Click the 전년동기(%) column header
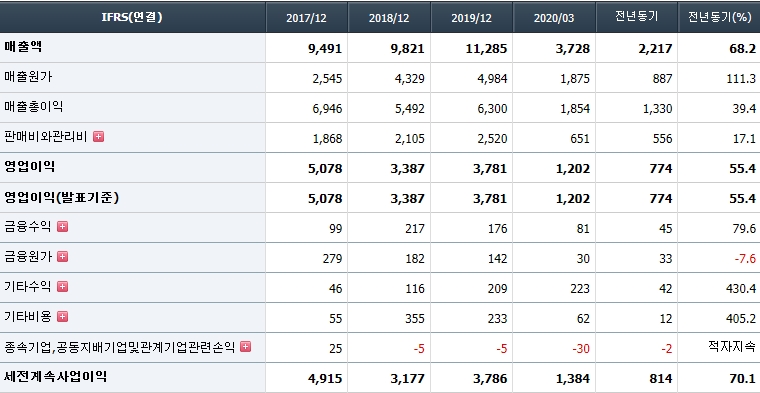This screenshot has height=393, width=760. pyautogui.click(x=719, y=17)
